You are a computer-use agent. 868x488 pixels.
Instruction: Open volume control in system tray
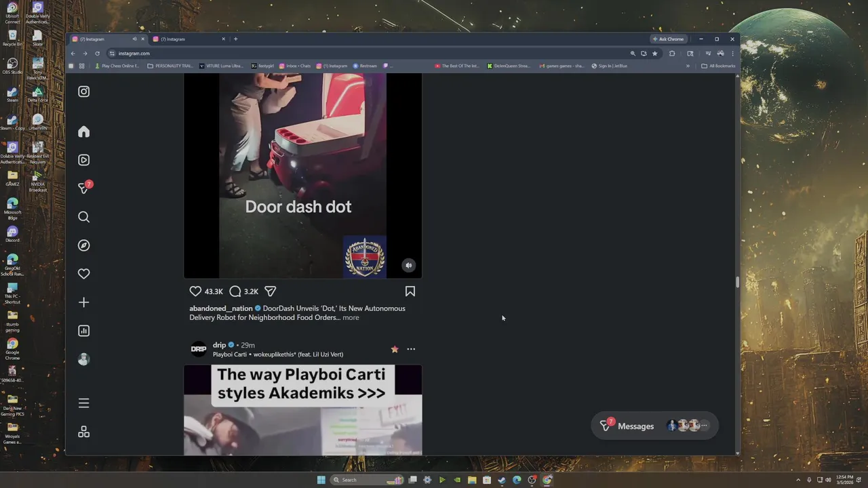[828, 480]
